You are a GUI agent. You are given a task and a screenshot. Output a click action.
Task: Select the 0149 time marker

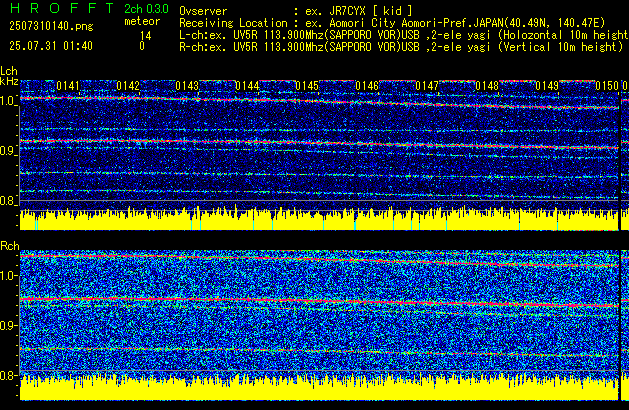click(547, 86)
